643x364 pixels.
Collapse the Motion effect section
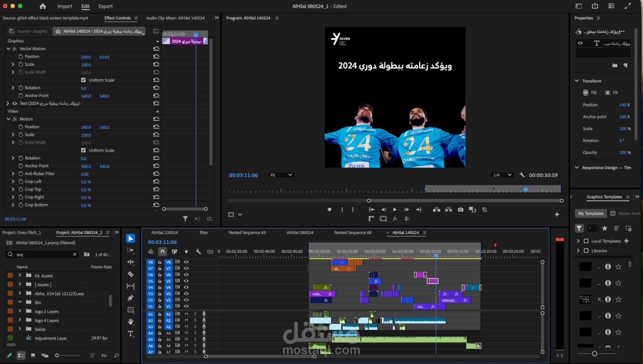(x=8, y=119)
